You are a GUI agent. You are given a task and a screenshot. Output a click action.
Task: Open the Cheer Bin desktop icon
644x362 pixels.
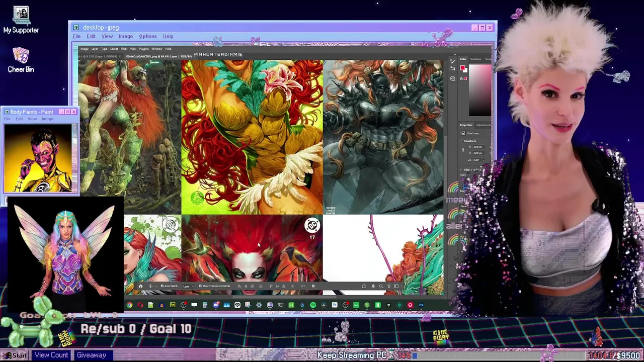21,59
